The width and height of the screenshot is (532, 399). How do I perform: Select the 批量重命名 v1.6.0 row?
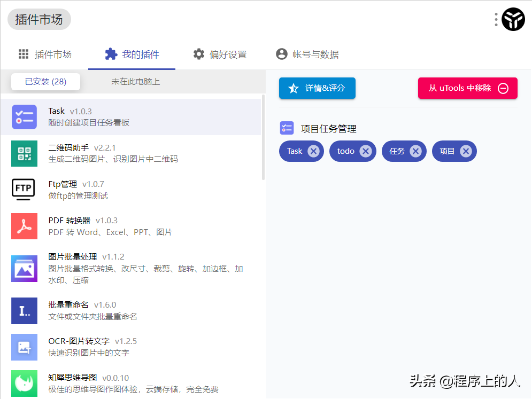[131, 311]
